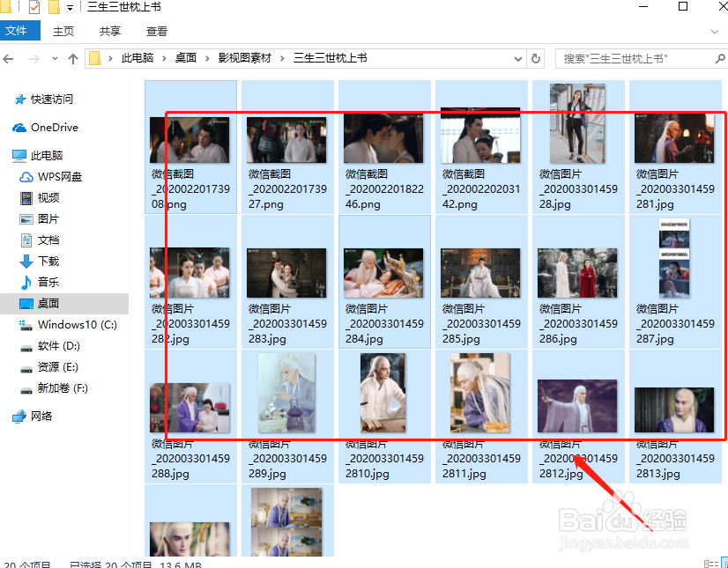Open the address bar history dropdown

(x=518, y=58)
